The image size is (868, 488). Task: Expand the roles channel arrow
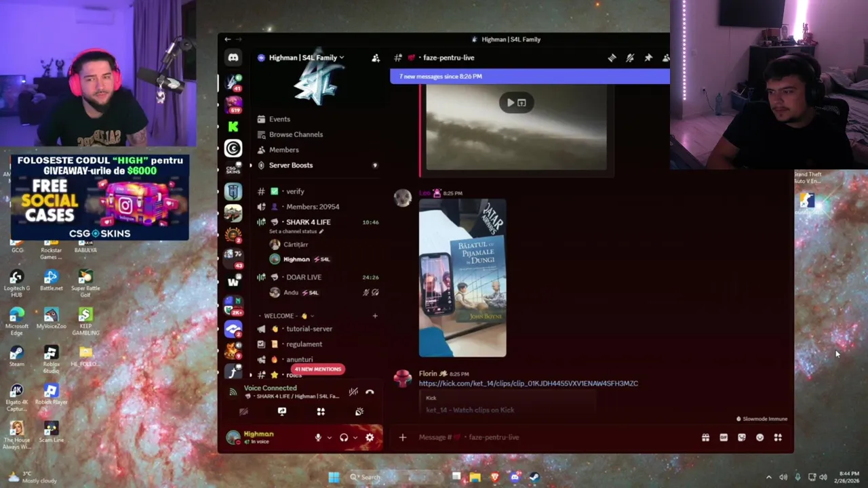coord(251,375)
